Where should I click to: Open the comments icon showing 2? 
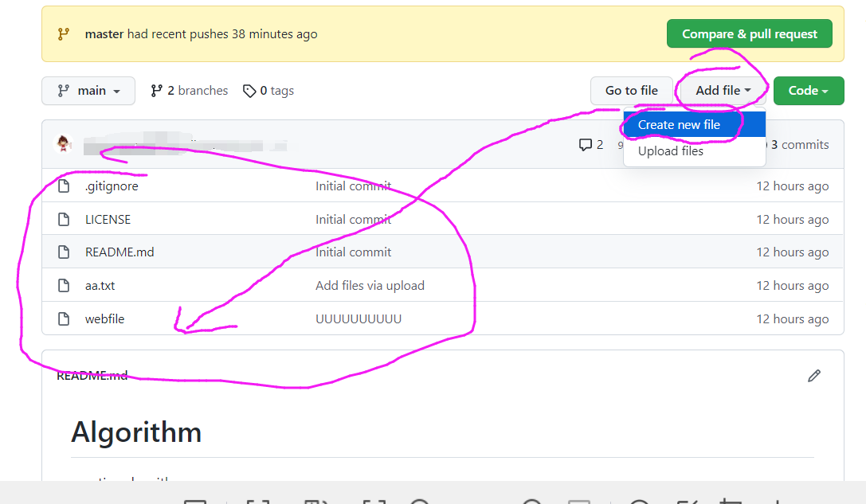click(590, 145)
